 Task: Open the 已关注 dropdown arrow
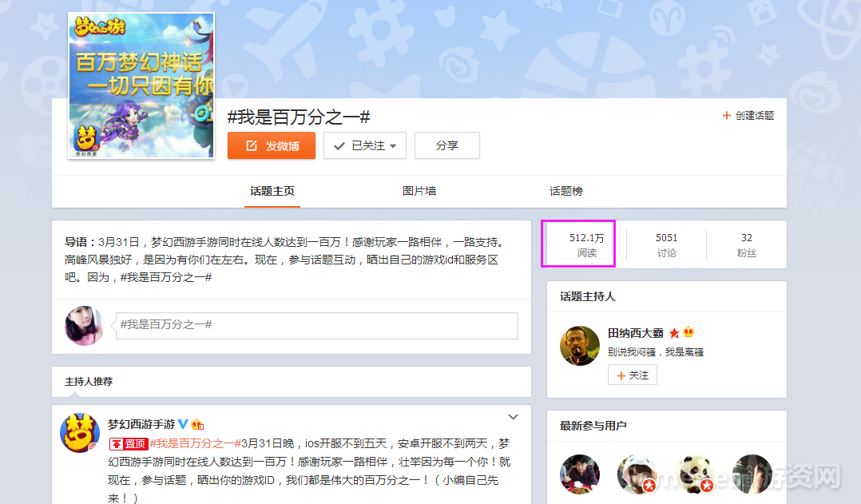pos(393,146)
